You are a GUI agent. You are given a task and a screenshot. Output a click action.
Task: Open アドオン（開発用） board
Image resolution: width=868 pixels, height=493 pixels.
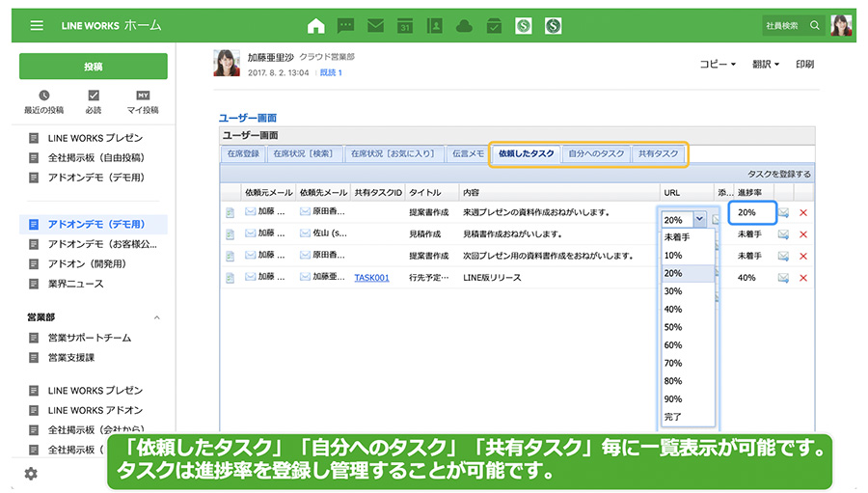[x=87, y=264]
